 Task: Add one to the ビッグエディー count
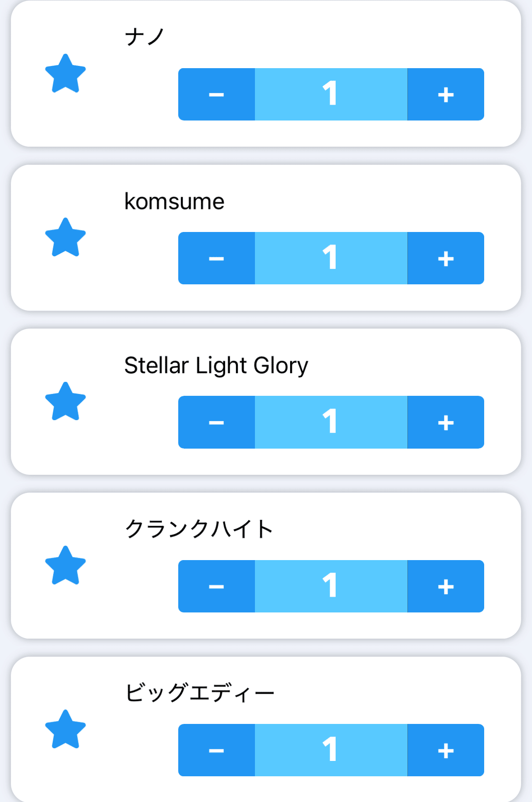coord(446,750)
